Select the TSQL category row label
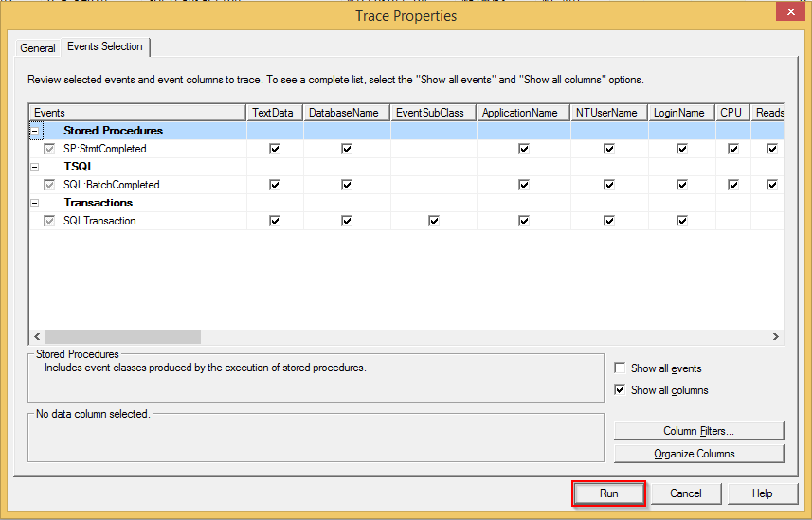The width and height of the screenshot is (812, 520). click(x=79, y=167)
